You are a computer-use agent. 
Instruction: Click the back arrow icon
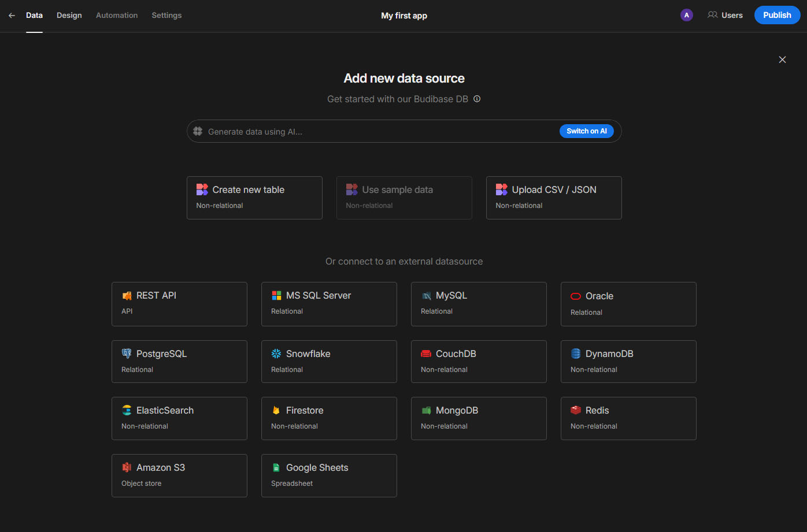(12, 16)
